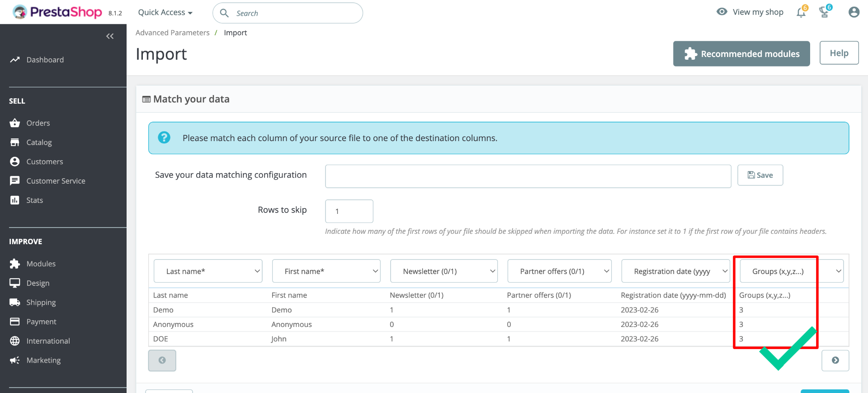Click the notifications bell icon
Screen dimensions: 868x393
[801, 12]
